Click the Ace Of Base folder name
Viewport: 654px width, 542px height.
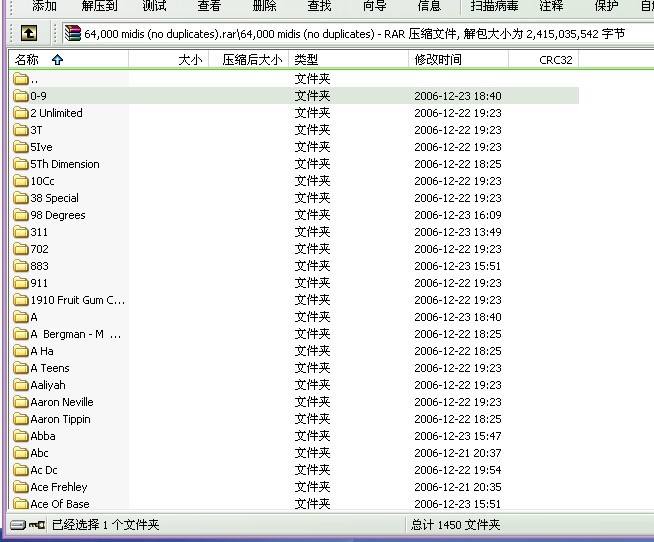point(60,504)
